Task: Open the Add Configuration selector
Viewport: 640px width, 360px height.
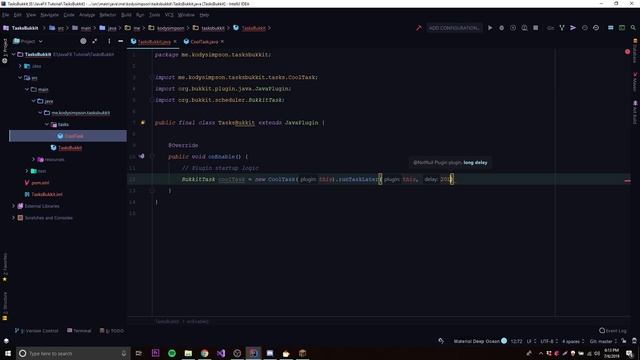Action: click(453, 28)
